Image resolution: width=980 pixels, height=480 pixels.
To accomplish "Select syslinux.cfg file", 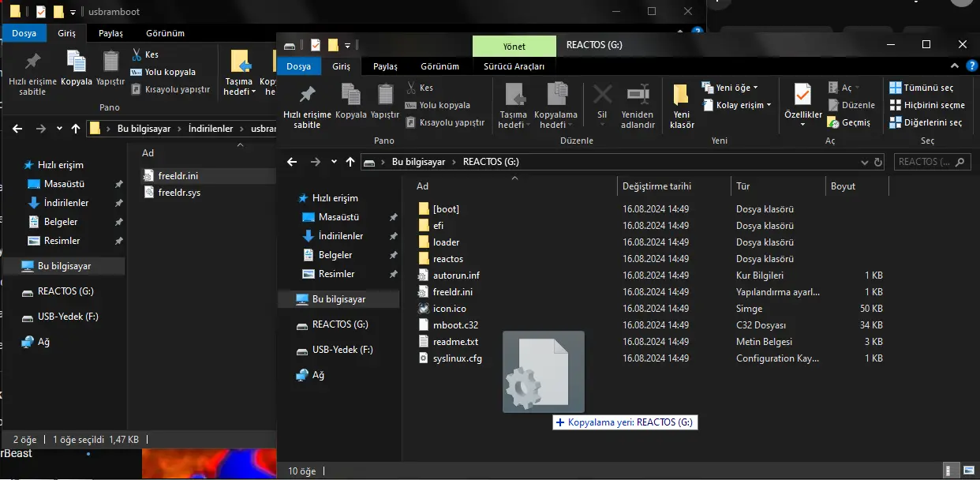I will point(457,358).
